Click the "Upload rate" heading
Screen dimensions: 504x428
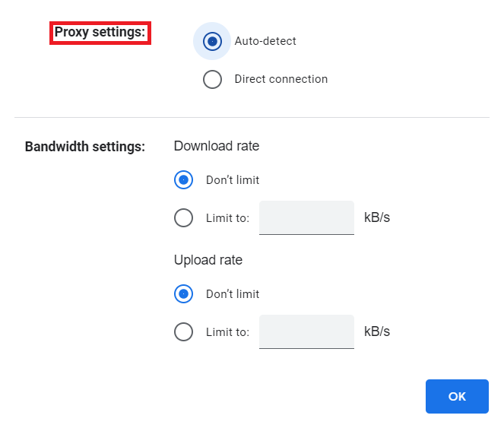pos(208,260)
